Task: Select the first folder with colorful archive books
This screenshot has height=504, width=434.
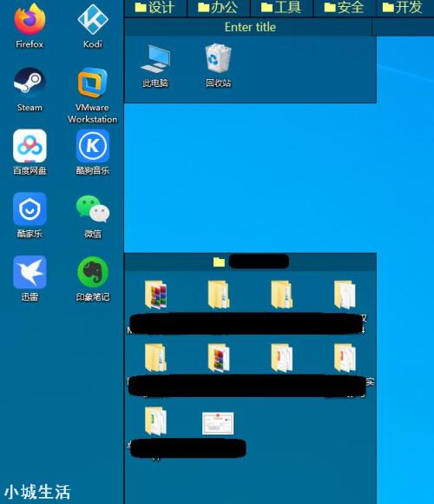Action: (155, 295)
